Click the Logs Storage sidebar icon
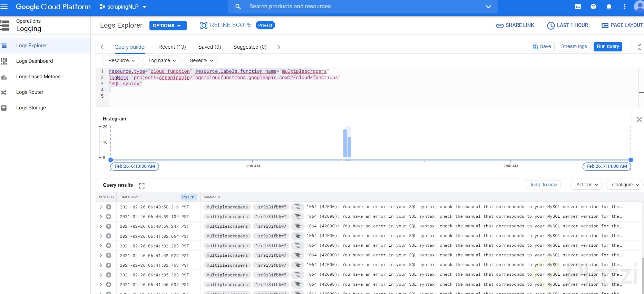The height and width of the screenshot is (294, 644). coord(4,108)
